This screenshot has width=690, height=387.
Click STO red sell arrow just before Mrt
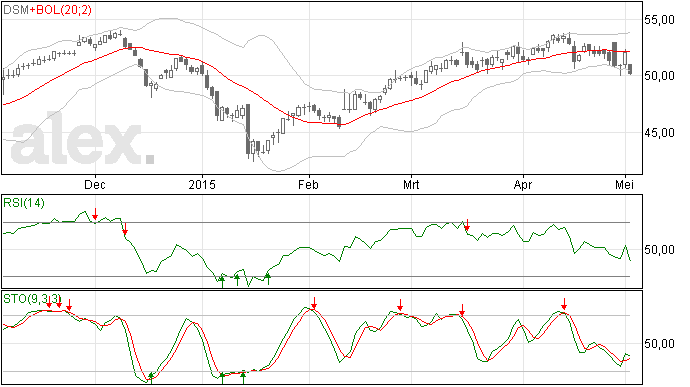[400, 305]
